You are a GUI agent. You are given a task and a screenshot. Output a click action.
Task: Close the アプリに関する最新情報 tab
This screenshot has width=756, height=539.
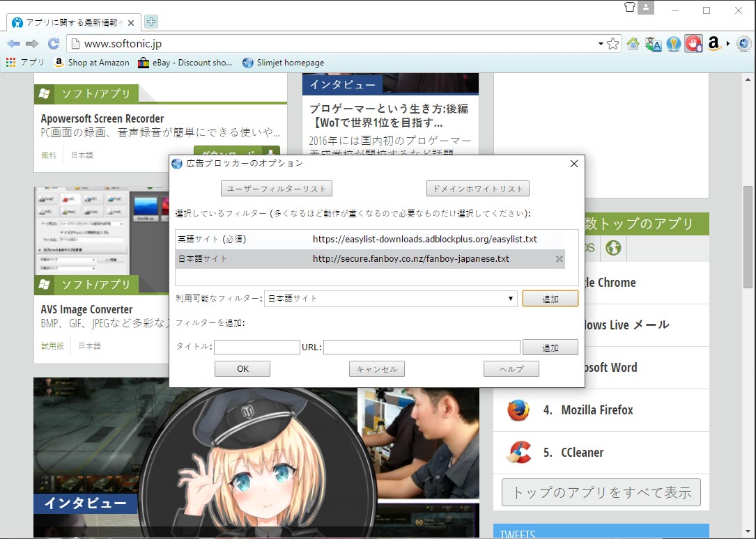pos(131,23)
